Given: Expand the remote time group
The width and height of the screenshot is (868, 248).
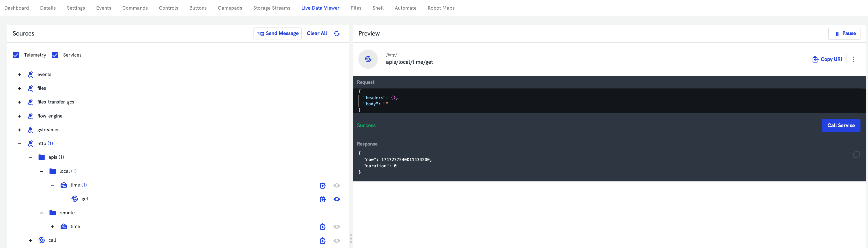Looking at the screenshot, I should (53, 227).
